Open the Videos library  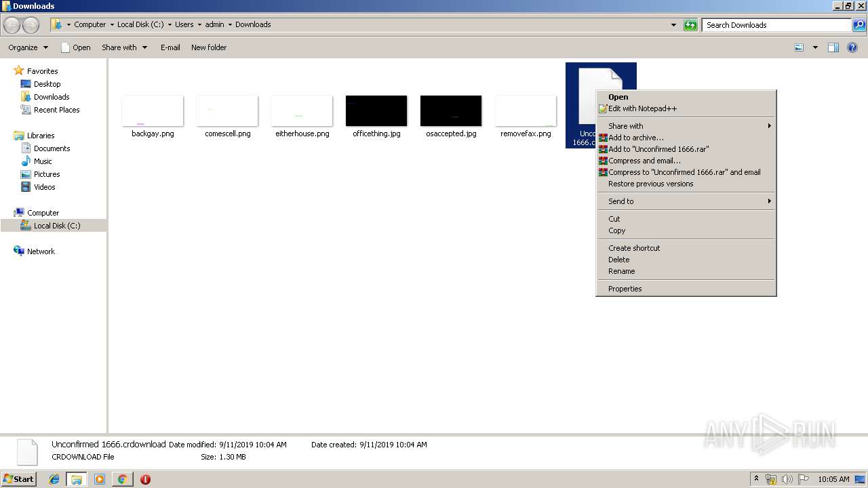coord(45,187)
